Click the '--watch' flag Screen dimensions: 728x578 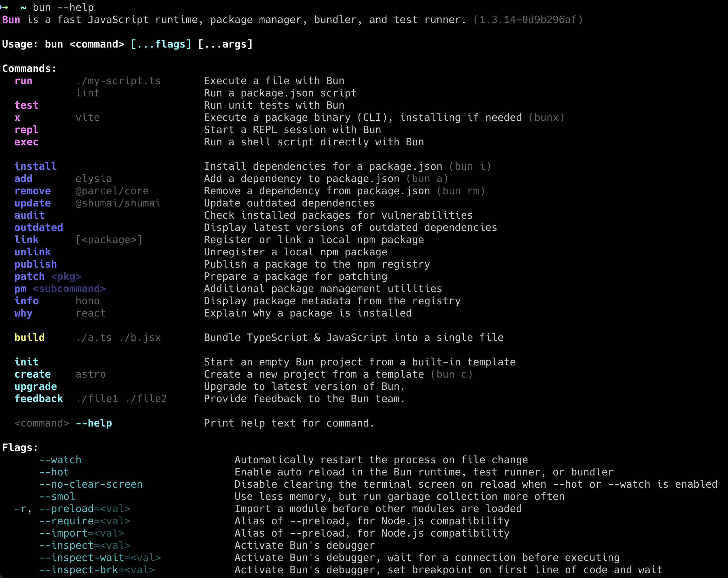(60, 460)
